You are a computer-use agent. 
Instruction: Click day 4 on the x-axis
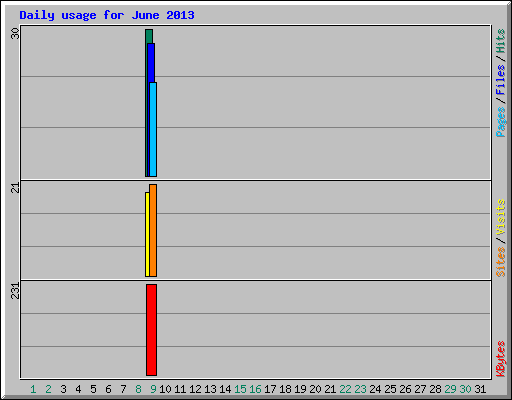tap(78, 389)
